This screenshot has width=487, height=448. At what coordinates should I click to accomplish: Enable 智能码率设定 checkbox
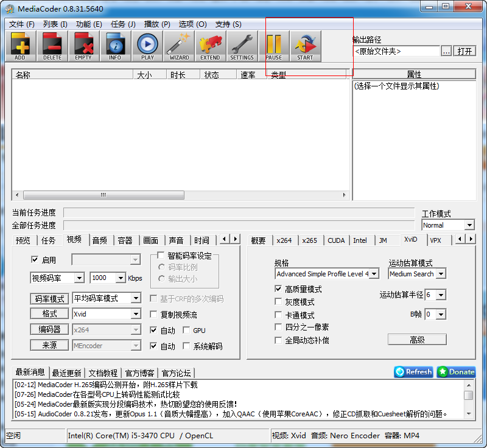(161, 255)
